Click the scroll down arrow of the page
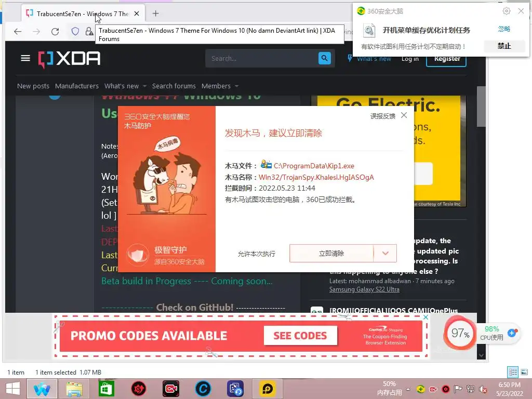The width and height of the screenshot is (532, 399). pos(481,355)
